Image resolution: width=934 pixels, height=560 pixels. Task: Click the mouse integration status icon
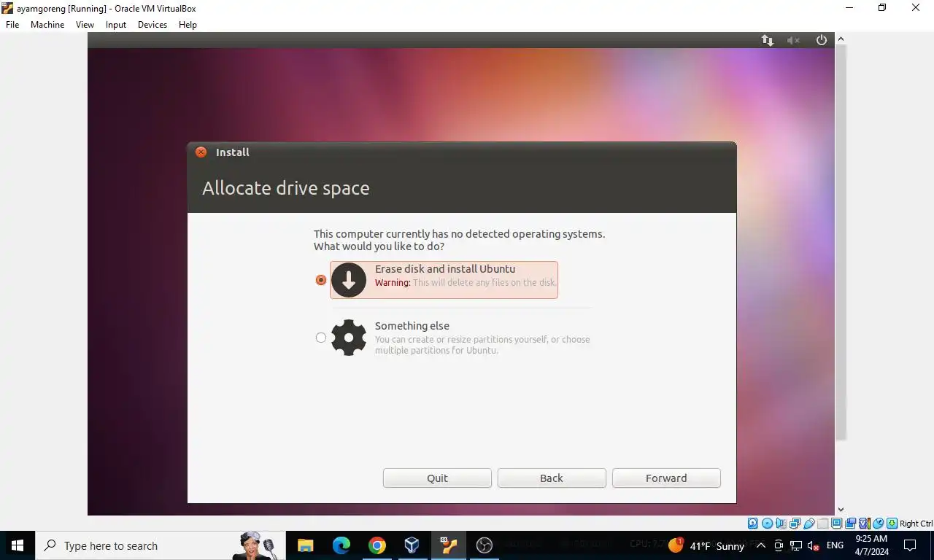[879, 524]
